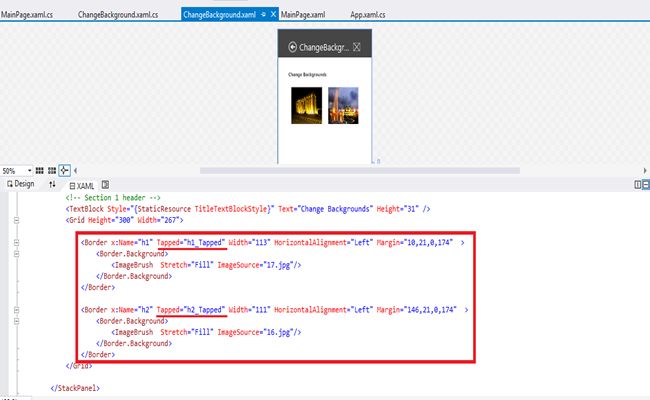This screenshot has height=400, width=650.
Task: Select the ChangeBackgr... title in preview
Action: click(x=324, y=47)
